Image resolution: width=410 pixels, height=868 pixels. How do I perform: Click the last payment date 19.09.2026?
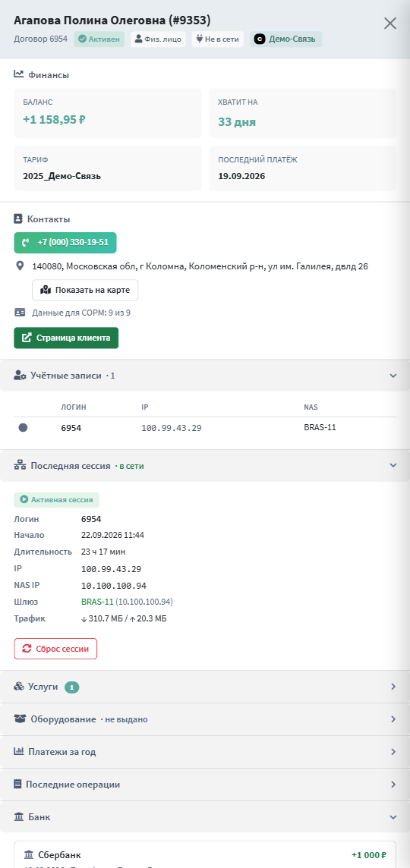click(x=241, y=177)
